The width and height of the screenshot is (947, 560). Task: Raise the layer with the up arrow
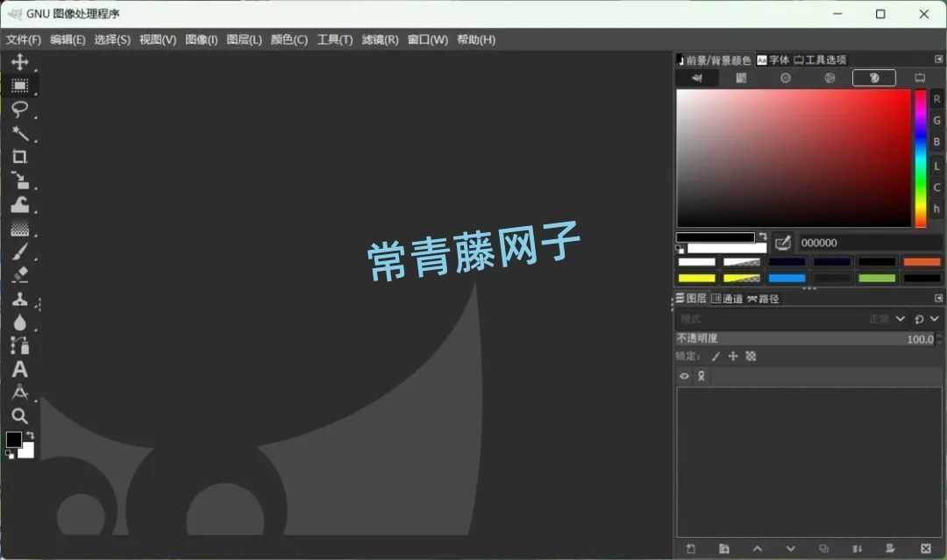point(758,549)
